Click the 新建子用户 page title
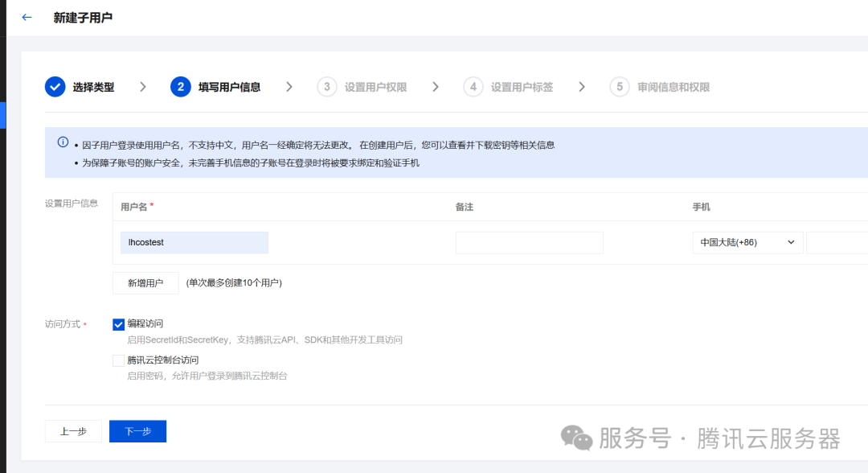Image resolution: width=868 pixels, height=473 pixels. (83, 18)
